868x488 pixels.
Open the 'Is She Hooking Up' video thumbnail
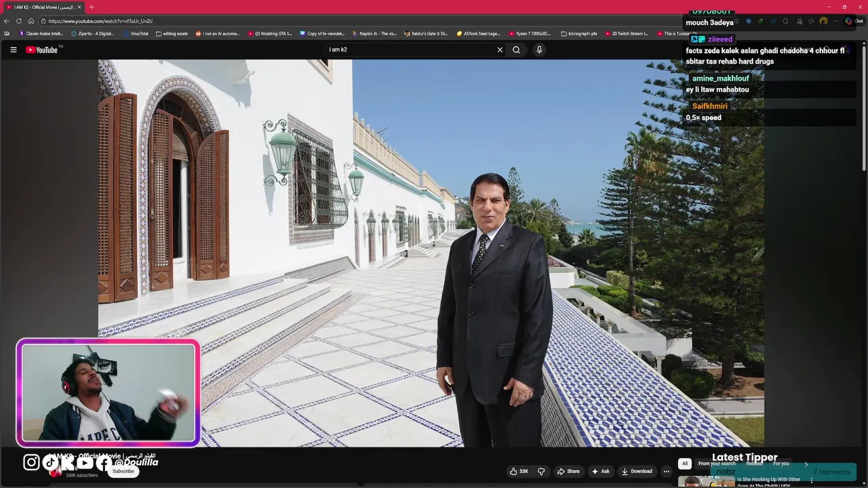click(x=706, y=481)
